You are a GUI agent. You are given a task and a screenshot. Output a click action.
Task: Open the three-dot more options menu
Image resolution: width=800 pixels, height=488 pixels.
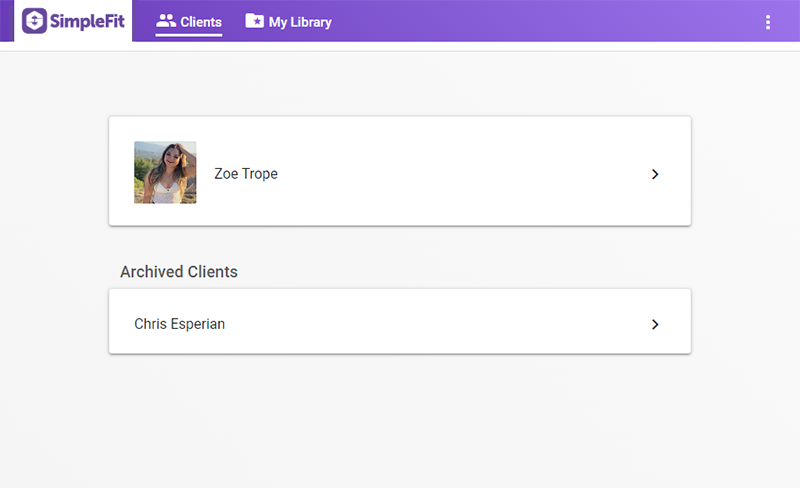click(768, 22)
